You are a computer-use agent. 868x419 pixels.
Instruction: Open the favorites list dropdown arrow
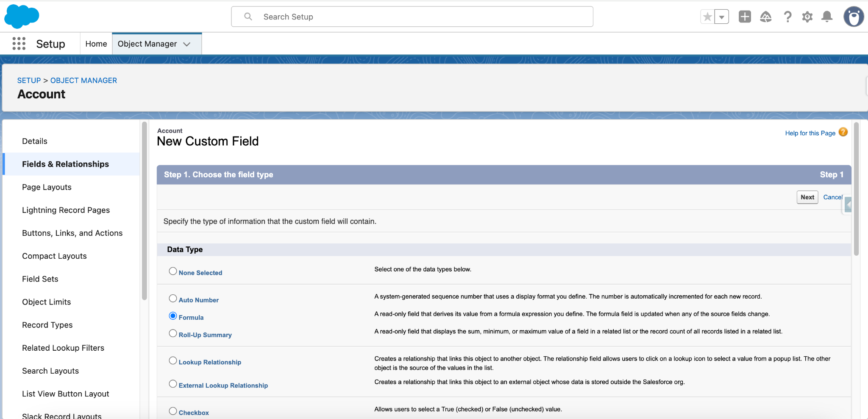click(722, 17)
